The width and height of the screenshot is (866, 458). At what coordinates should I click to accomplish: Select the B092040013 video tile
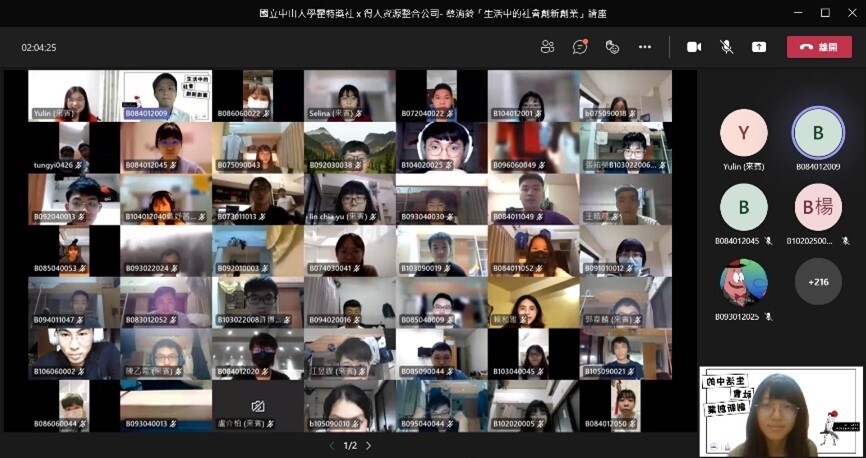tap(74, 199)
